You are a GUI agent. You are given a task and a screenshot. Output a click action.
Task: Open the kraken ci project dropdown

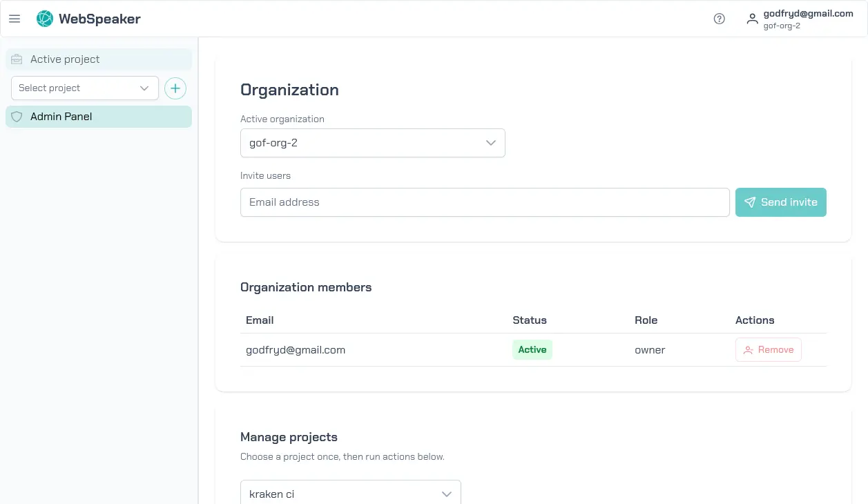point(350,493)
